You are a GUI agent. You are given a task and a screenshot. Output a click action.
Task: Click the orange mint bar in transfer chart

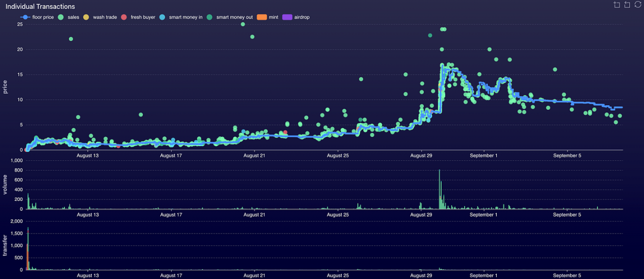tap(27, 255)
